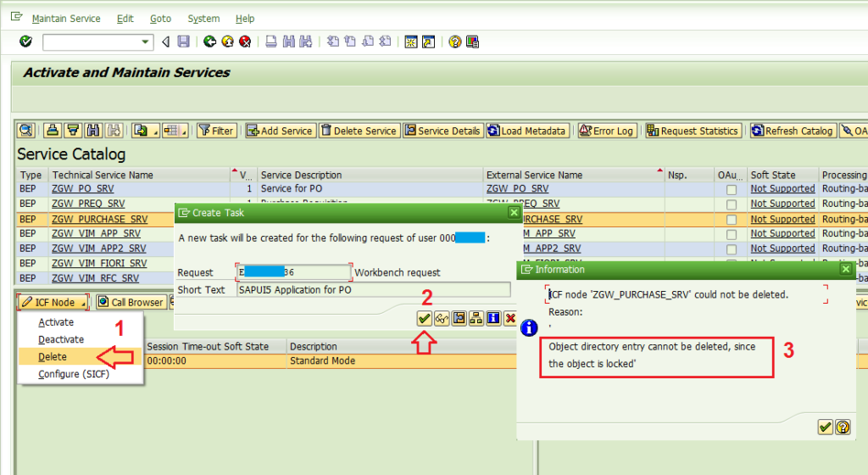
Task: Click the Find Next binoculars-plus icon in the top toolbar
Action: pyautogui.click(x=305, y=42)
